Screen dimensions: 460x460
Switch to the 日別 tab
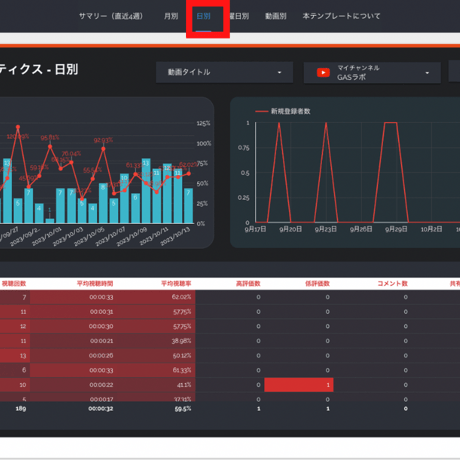(203, 16)
